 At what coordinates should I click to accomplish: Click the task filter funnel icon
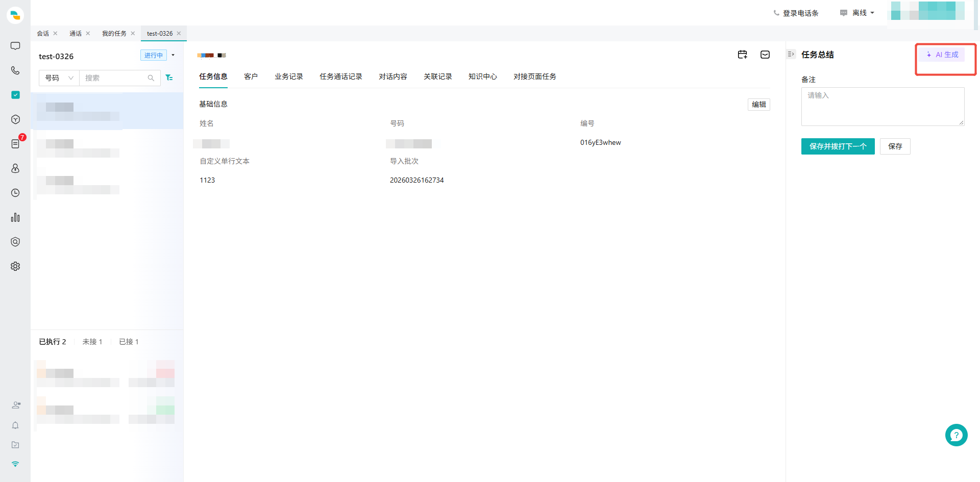[x=169, y=78]
